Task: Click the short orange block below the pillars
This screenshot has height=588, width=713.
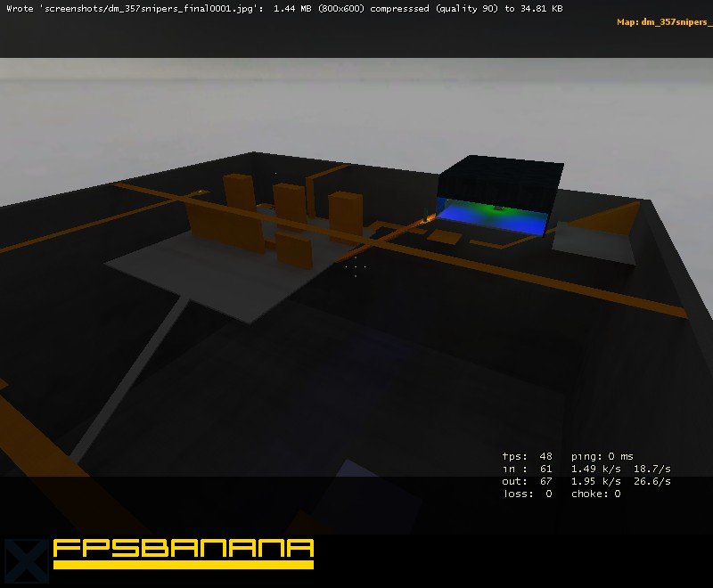Action: 294,249
